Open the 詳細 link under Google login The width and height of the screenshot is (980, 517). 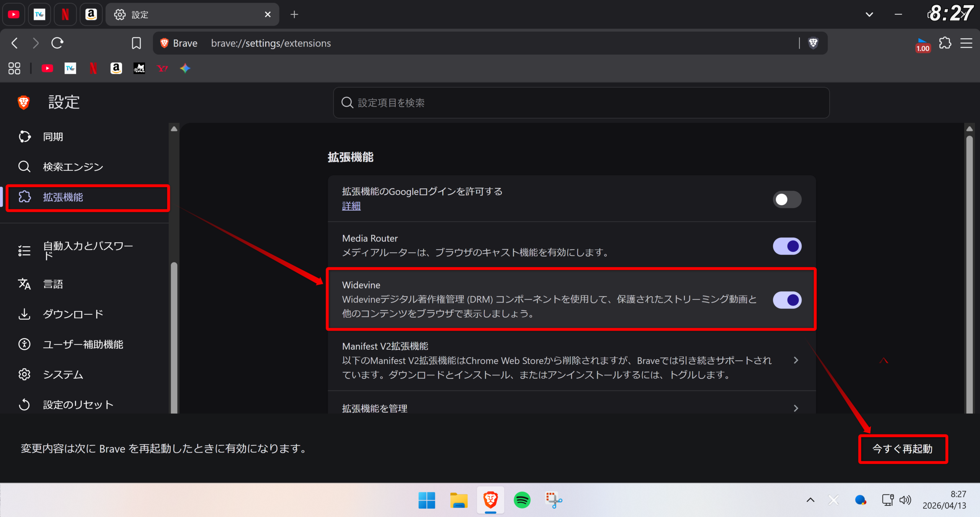[351, 206]
